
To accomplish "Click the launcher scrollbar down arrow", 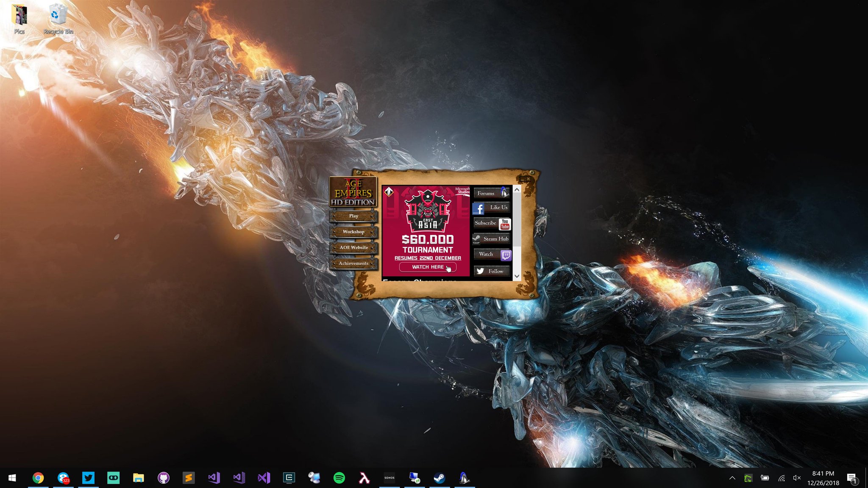I will coord(517,276).
